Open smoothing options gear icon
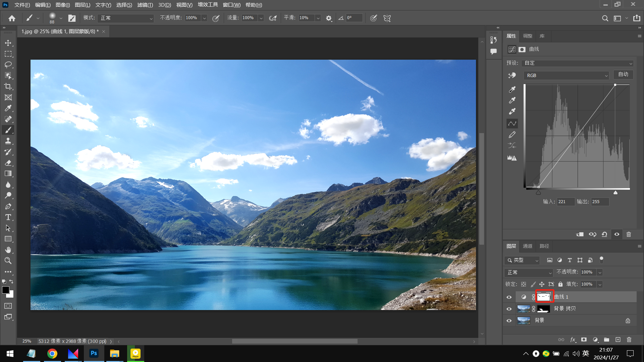The image size is (644, 362). (x=329, y=18)
